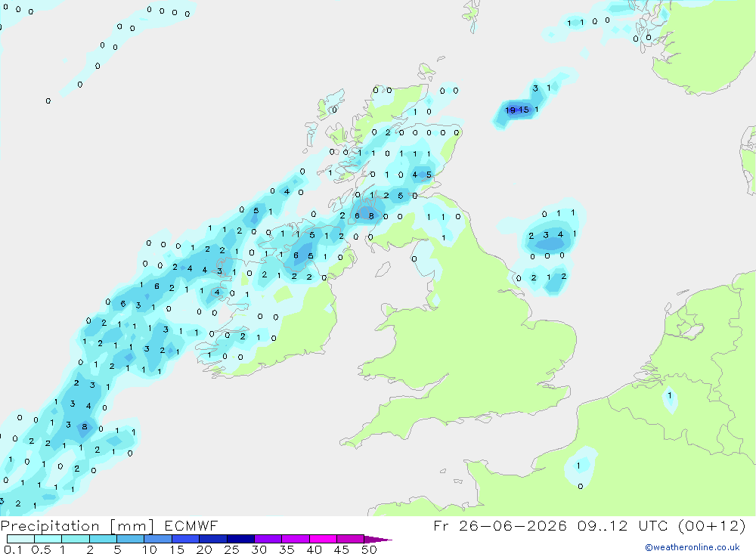Click the 0.1–0.5 mm legend color box

point(20,539)
